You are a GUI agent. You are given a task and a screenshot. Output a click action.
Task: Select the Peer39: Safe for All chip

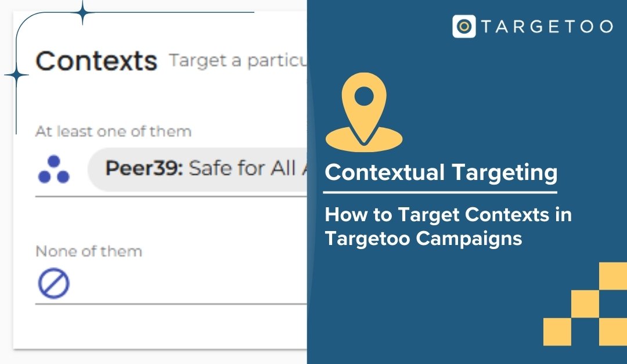tap(197, 169)
